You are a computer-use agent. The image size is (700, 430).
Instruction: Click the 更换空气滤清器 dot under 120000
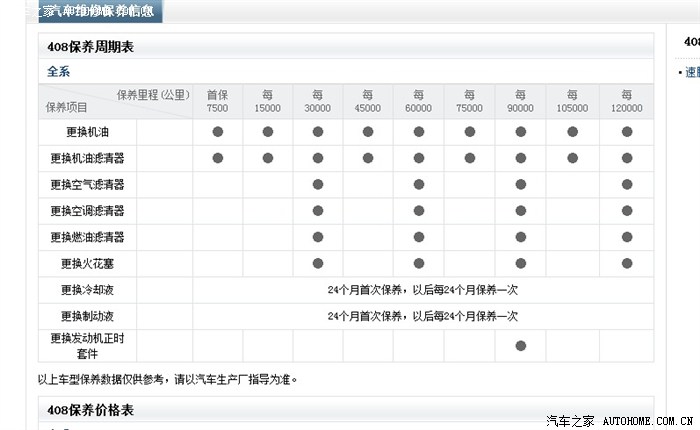627,184
